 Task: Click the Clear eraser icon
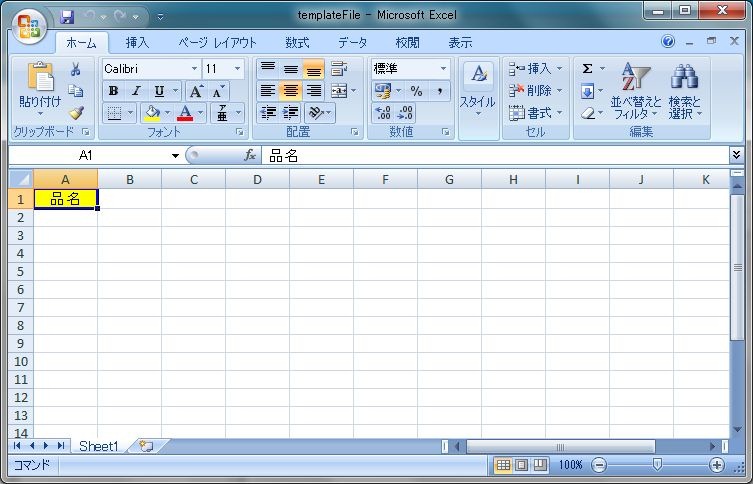[587, 113]
